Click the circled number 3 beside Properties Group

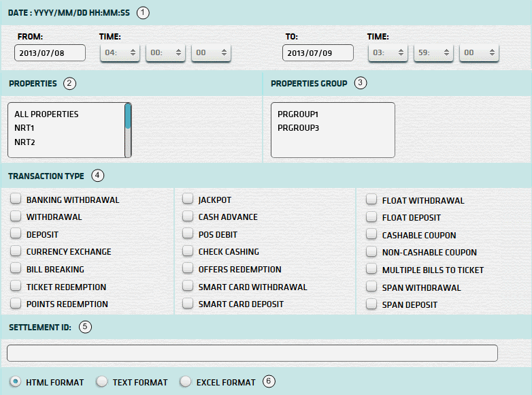[361, 83]
